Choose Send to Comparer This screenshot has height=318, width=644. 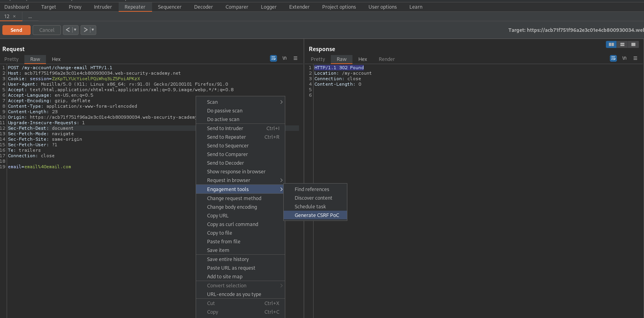coord(240,154)
